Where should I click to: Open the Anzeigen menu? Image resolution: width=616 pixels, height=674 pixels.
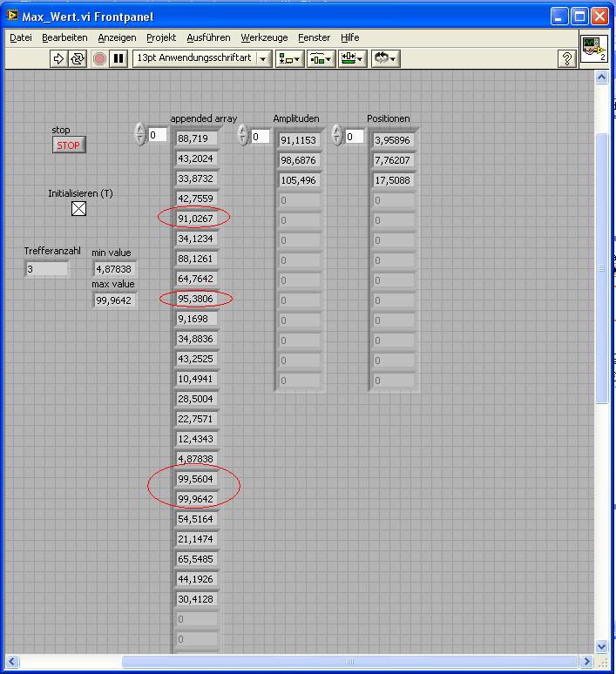click(117, 37)
